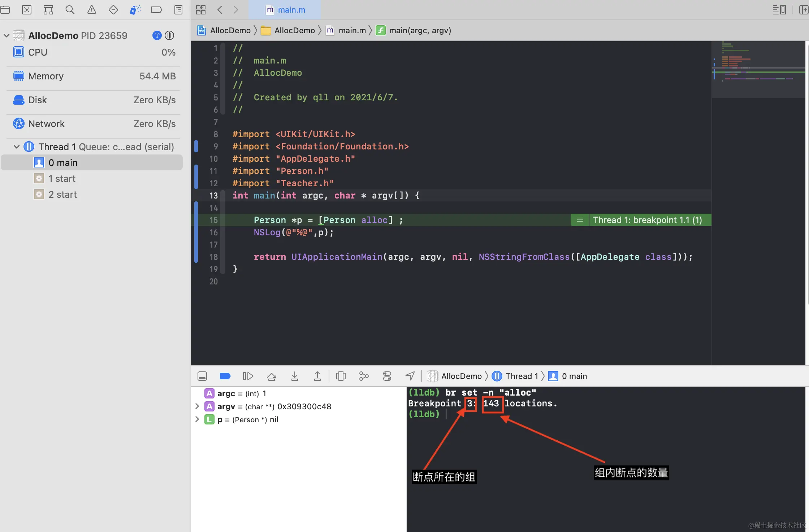Click the view-by-thread icon beside PID
Screen dimensions: 809x532
[169, 35]
